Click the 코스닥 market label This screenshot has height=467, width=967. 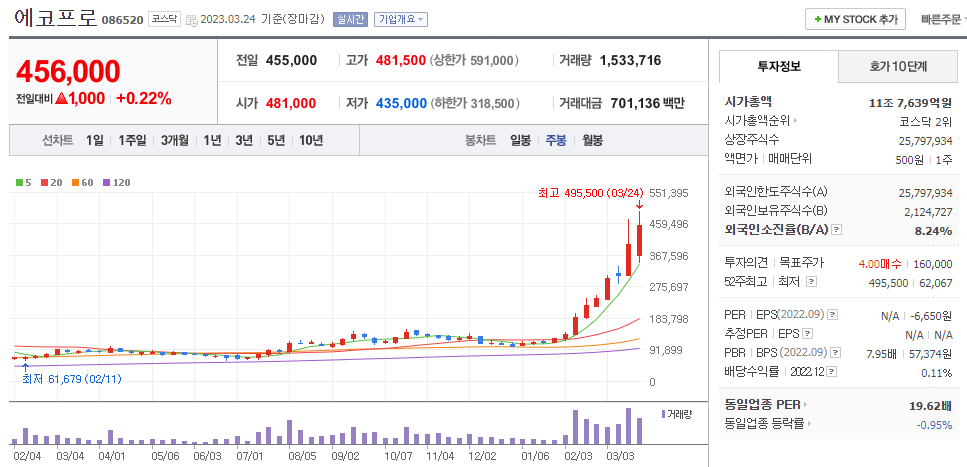(164, 19)
